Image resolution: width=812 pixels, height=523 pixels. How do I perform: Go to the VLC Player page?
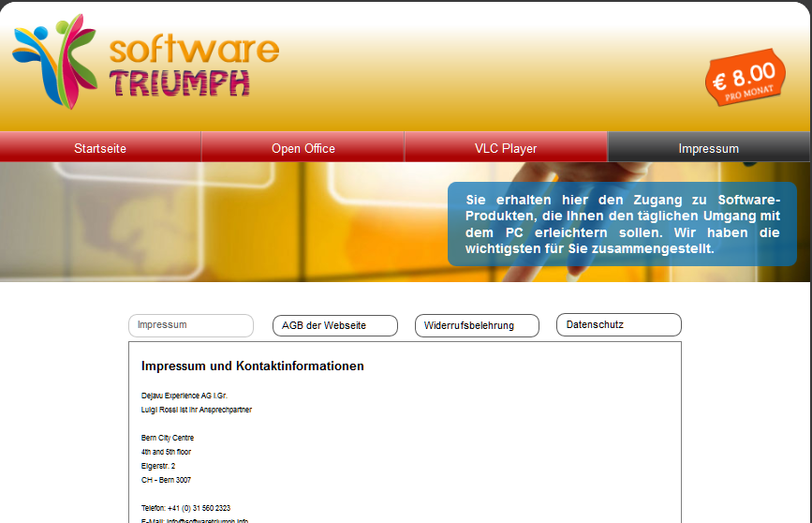click(506, 148)
